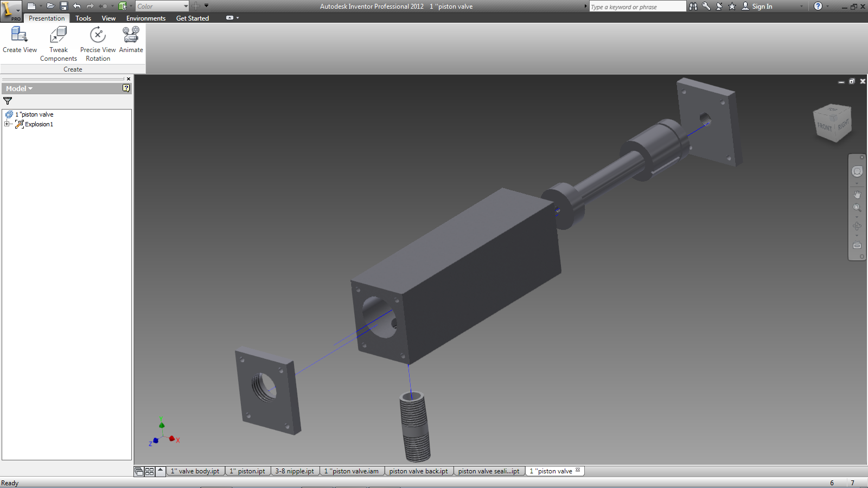Viewport: 868px width, 488px height.
Task: Open the Tools ribbon tab
Action: [x=83, y=18]
